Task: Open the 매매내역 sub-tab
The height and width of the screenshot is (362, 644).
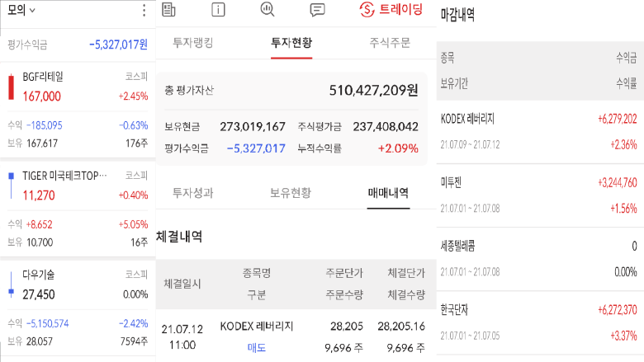Action: pos(388,193)
